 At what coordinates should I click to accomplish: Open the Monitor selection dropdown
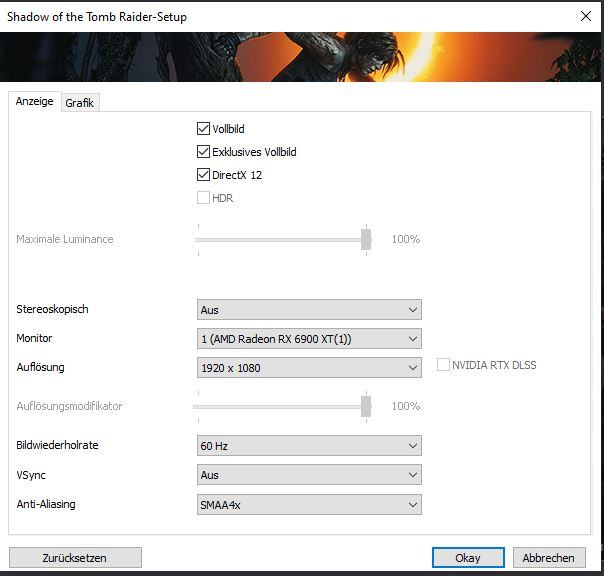point(309,339)
